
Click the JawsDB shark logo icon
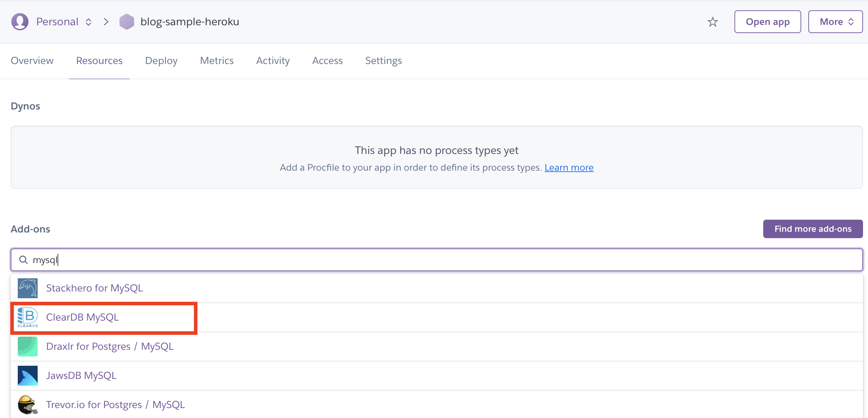tap(28, 375)
